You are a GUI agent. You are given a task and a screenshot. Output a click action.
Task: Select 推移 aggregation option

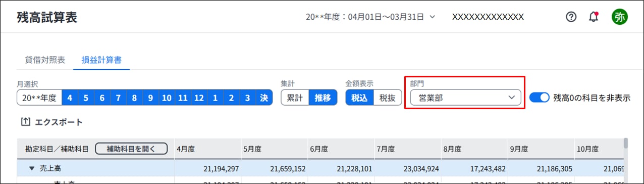(x=323, y=98)
